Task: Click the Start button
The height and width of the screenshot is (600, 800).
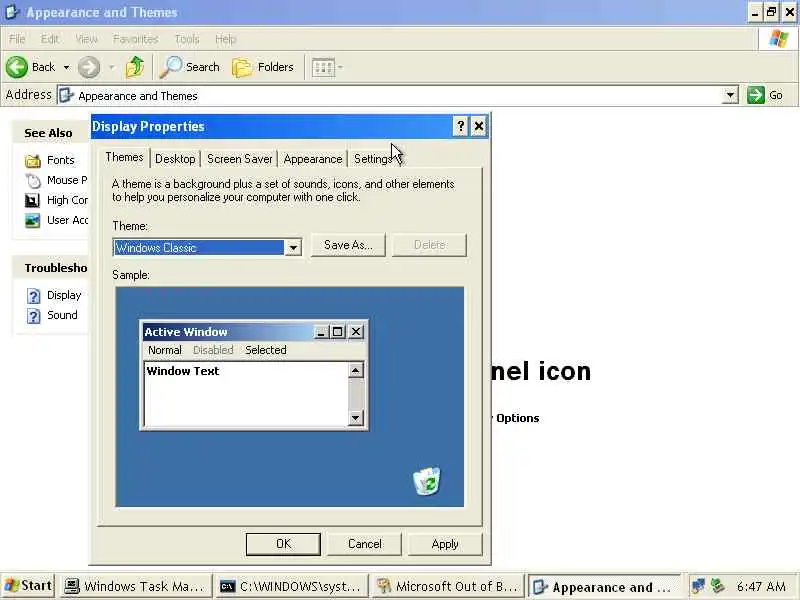Action: tap(29, 586)
